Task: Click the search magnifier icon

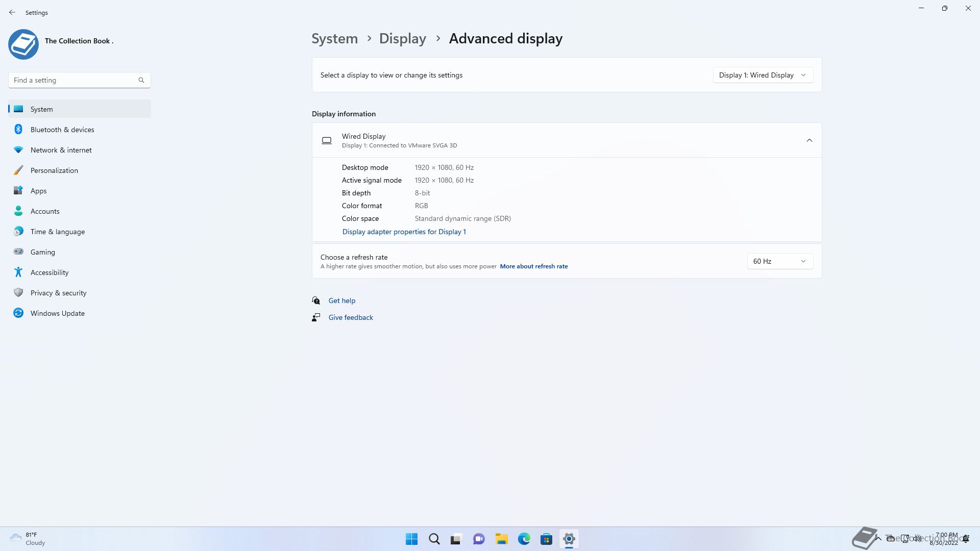Action: [141, 80]
